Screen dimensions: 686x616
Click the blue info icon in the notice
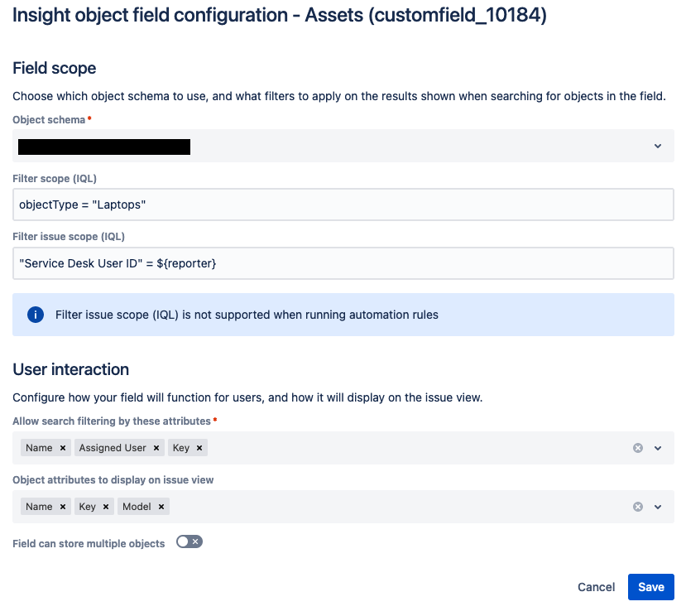pyautogui.click(x=36, y=315)
